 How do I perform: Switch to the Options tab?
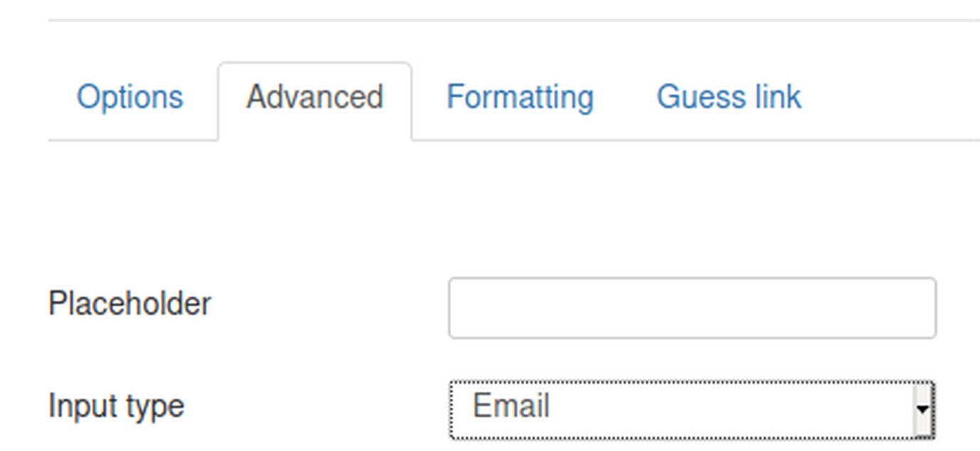(x=130, y=98)
